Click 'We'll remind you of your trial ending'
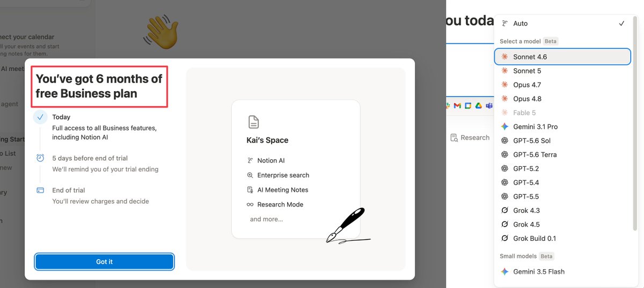644x288 pixels. [105, 169]
